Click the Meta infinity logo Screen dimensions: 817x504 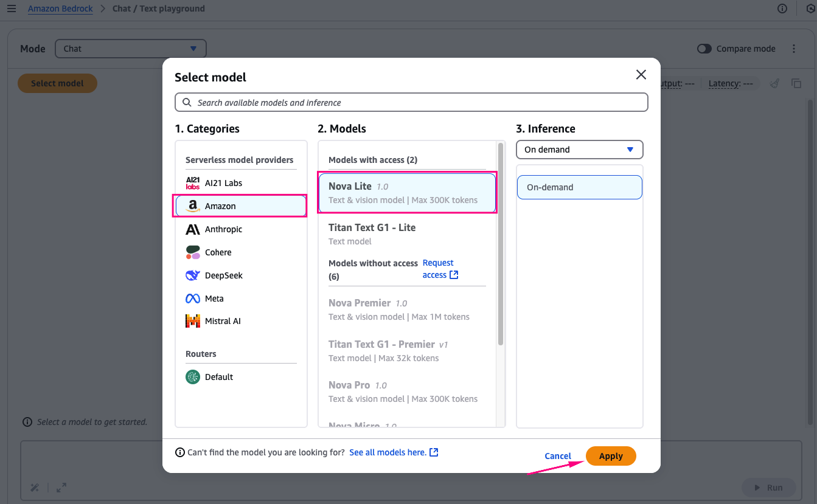[193, 299]
